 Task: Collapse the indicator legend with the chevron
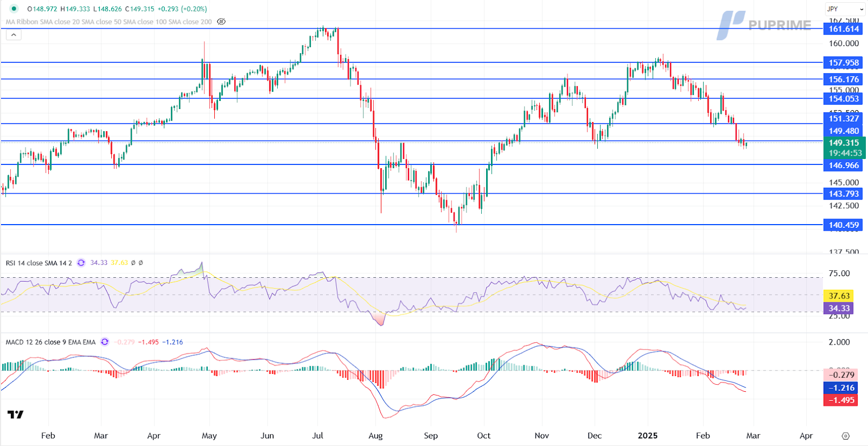coord(14,35)
